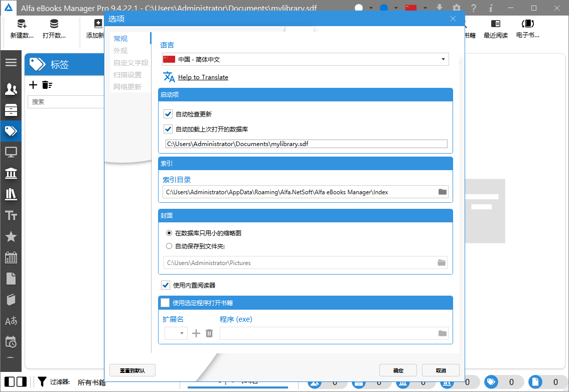Switch to 自定义字段 tab
The image size is (569, 392).
pos(131,63)
